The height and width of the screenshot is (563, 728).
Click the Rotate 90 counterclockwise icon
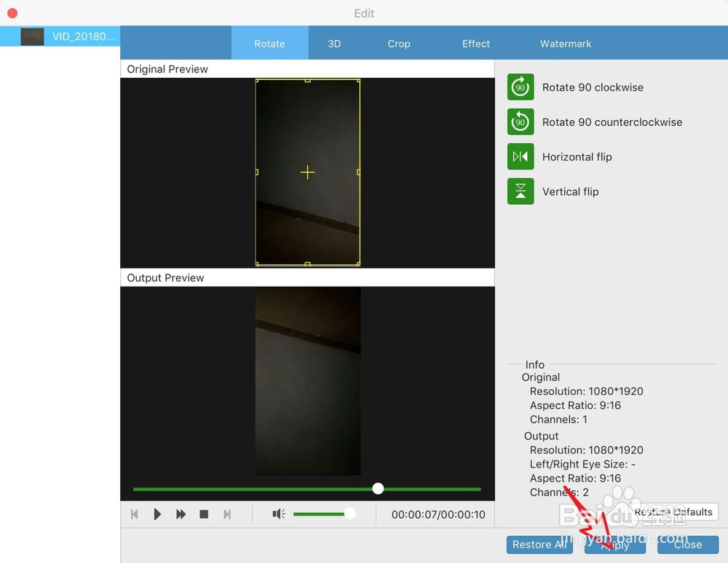pos(521,122)
